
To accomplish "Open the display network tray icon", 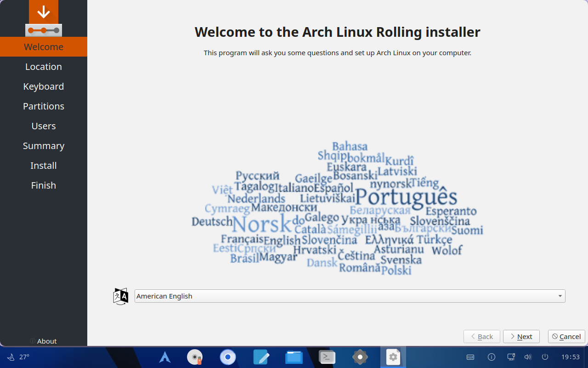I will click(x=511, y=357).
